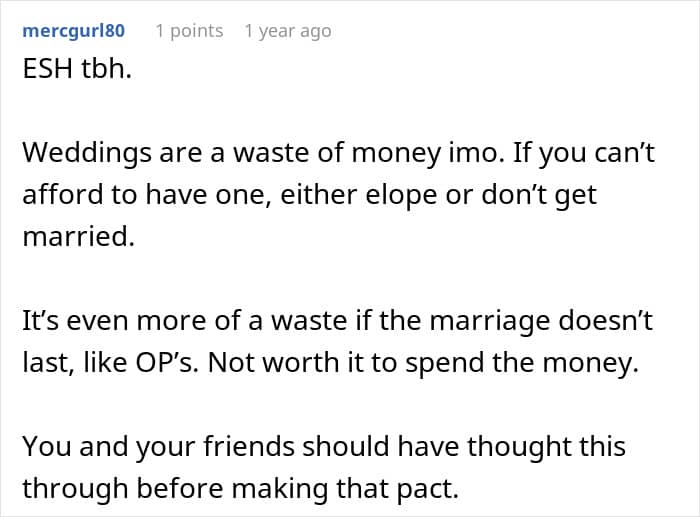Click the word 'ESH' in the comment
700x517 pixels.
tap(48, 69)
